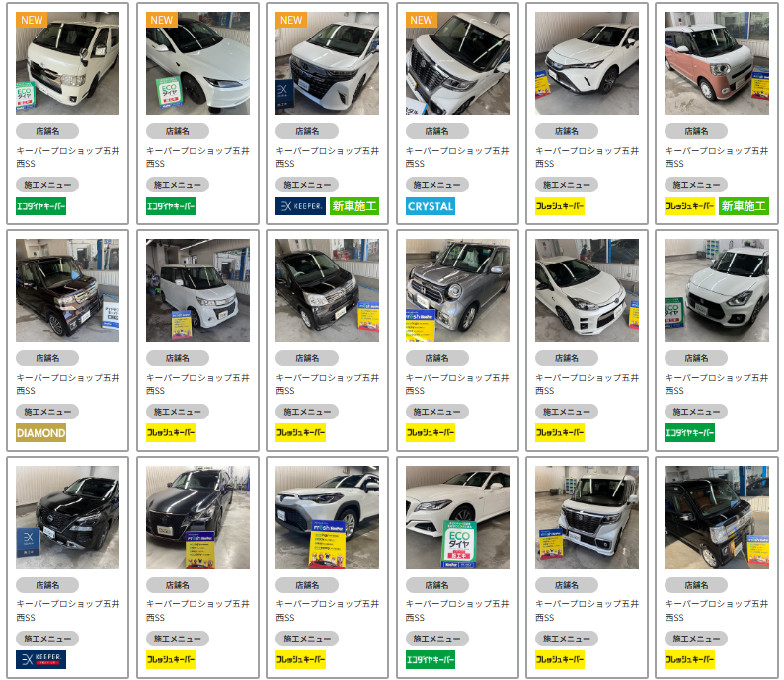Open the black kei van photo in the last card
Viewport: 784px width, 680px height.
pyautogui.click(x=717, y=517)
